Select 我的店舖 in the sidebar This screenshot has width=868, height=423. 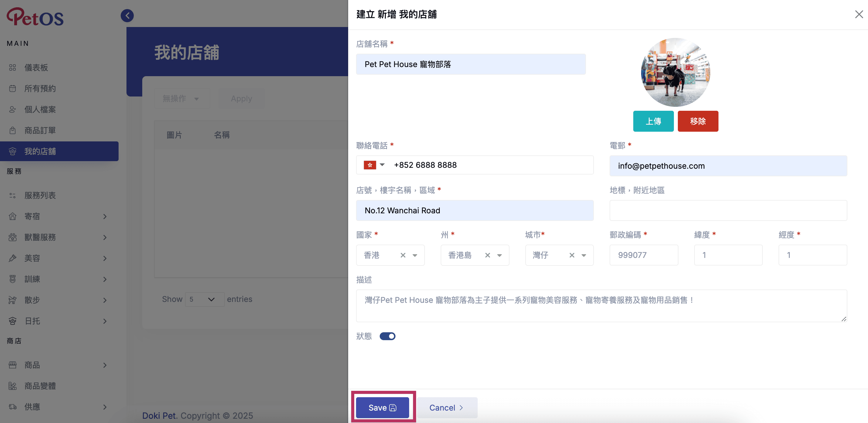pyautogui.click(x=59, y=151)
